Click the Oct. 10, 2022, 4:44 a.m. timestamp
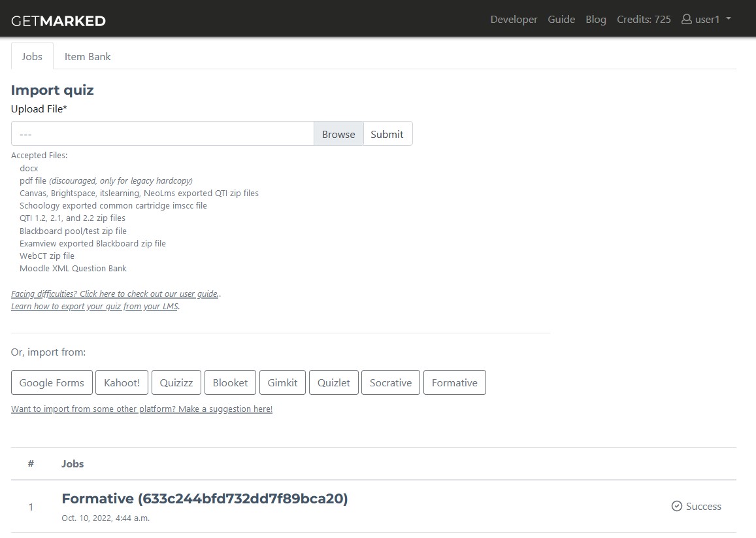 pos(106,518)
